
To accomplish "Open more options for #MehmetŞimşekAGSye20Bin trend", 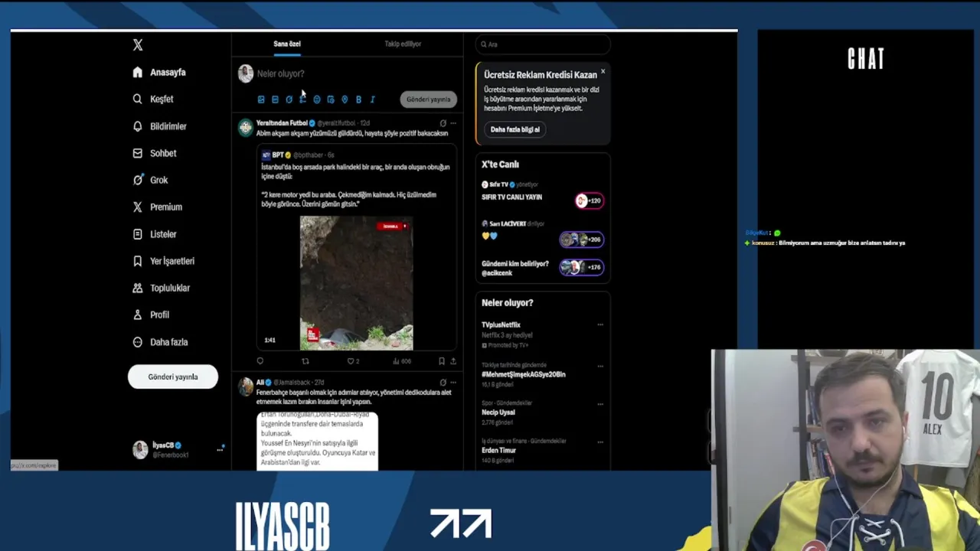I will (600, 366).
